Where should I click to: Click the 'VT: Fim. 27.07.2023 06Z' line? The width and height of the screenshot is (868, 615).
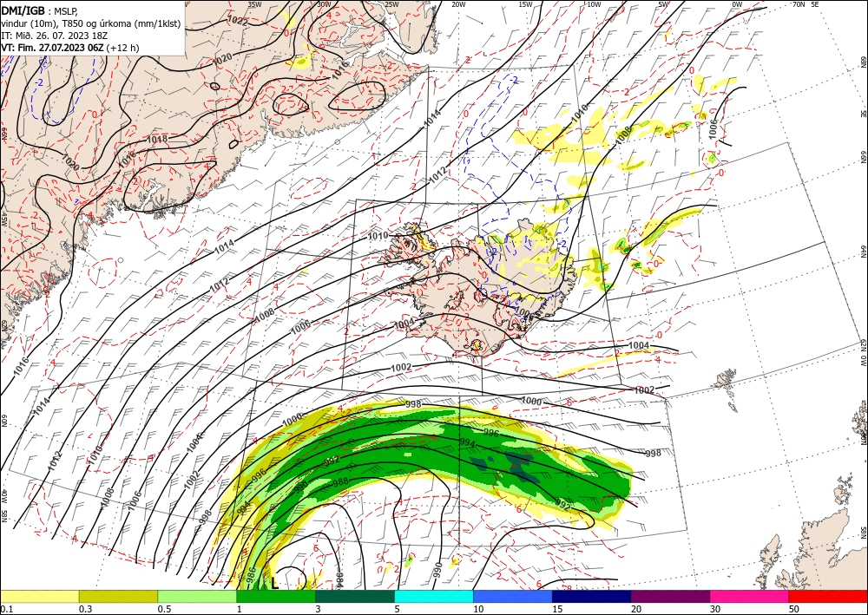[x=52, y=48]
